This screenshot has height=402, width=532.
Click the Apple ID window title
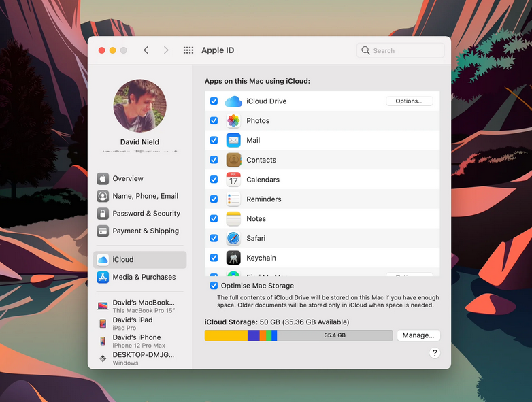tap(218, 50)
